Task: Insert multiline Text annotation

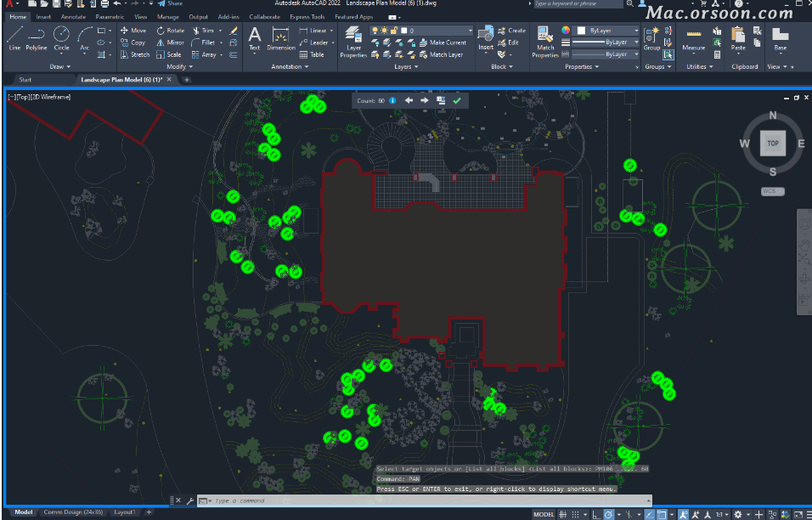Action: [254, 39]
